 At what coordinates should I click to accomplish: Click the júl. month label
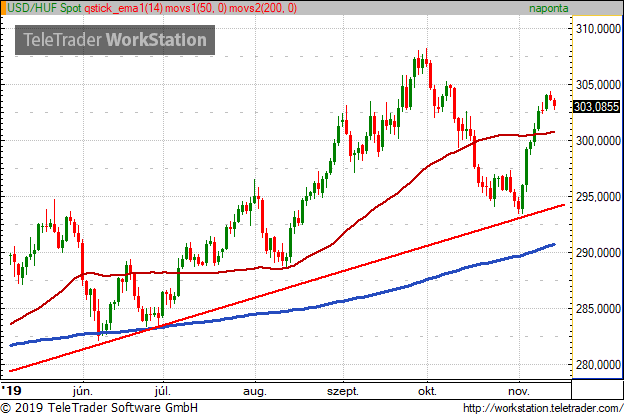point(163,391)
